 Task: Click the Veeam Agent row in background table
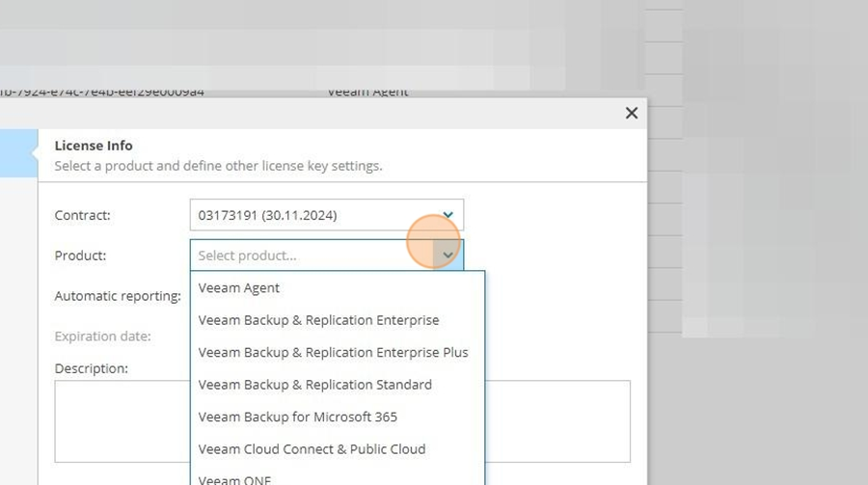tap(367, 93)
